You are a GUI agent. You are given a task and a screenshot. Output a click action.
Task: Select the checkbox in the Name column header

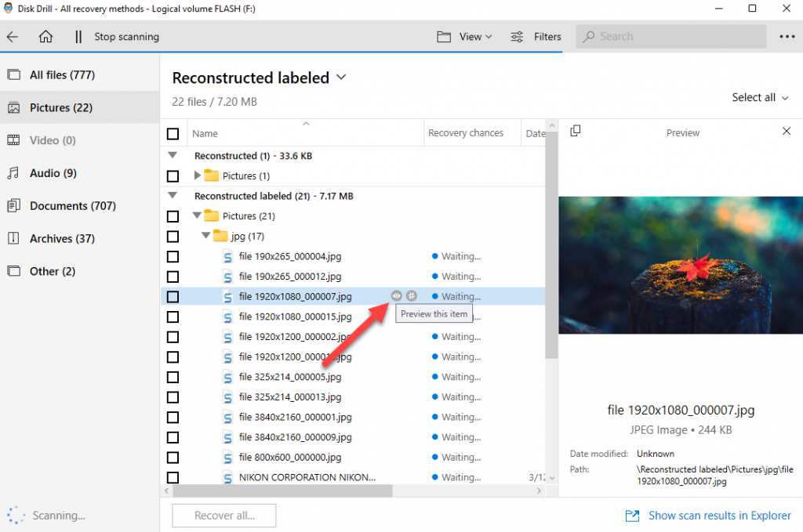(x=173, y=133)
